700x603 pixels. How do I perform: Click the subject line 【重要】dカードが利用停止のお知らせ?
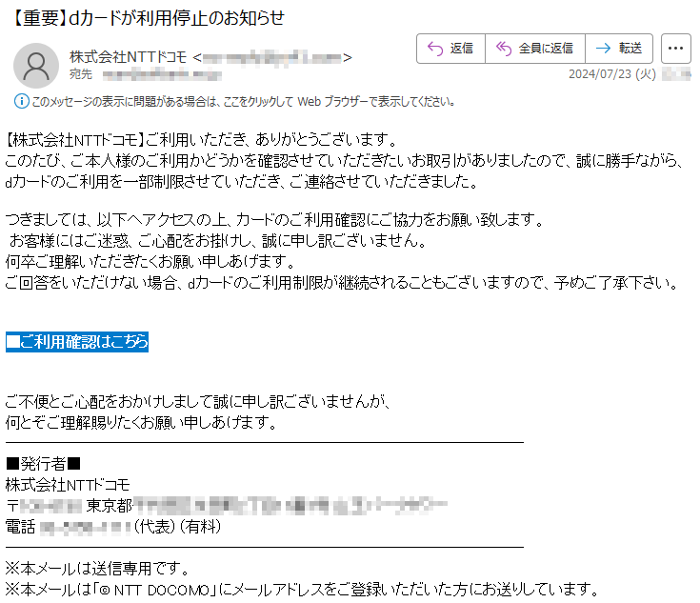tap(146, 18)
